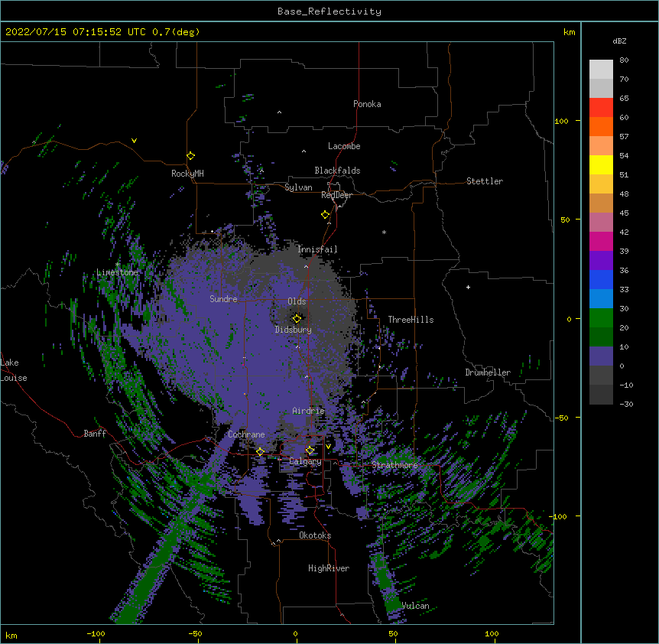Select the yellow radar site marker between Olds and Didsbury
The width and height of the screenshot is (659, 644).
tap(297, 318)
